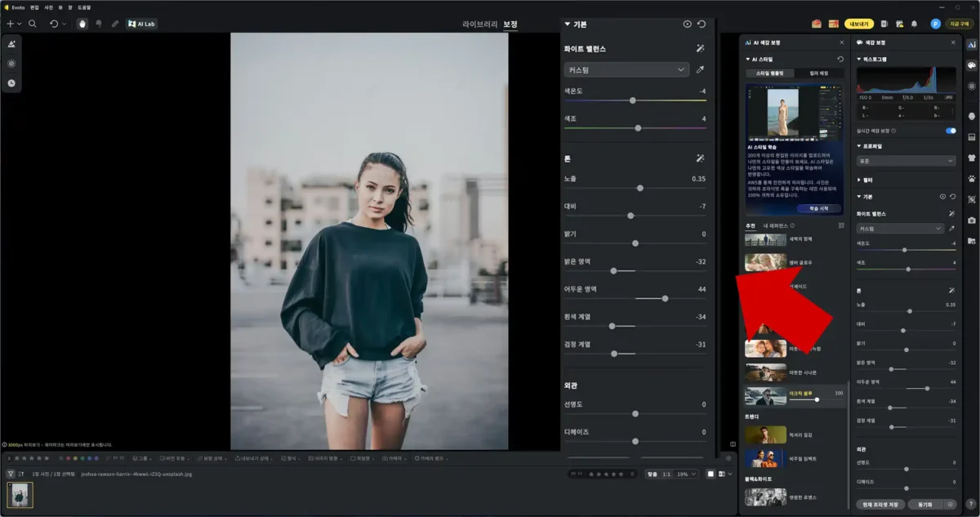The height and width of the screenshot is (517, 980).
Task: Click the 어두운 영역 slider handle
Action: [665, 298]
